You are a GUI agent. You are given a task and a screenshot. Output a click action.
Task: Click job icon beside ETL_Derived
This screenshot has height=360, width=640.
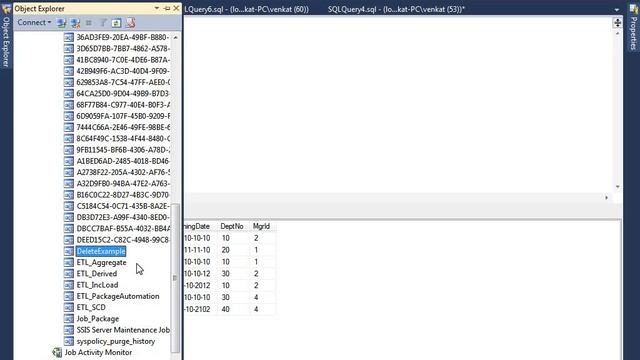(x=69, y=273)
